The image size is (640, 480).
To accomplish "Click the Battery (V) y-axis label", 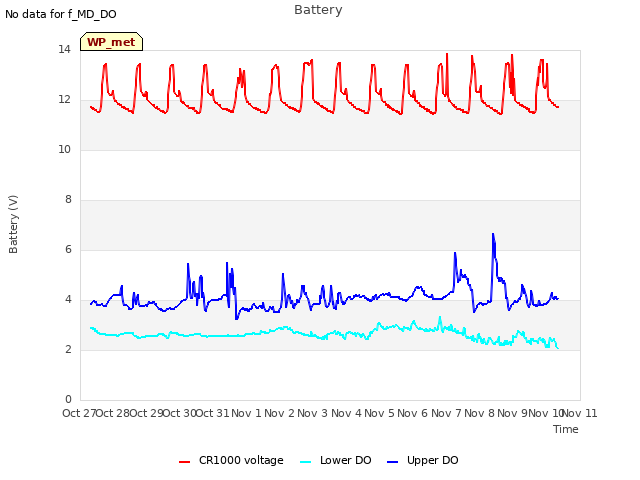I will (13, 224).
